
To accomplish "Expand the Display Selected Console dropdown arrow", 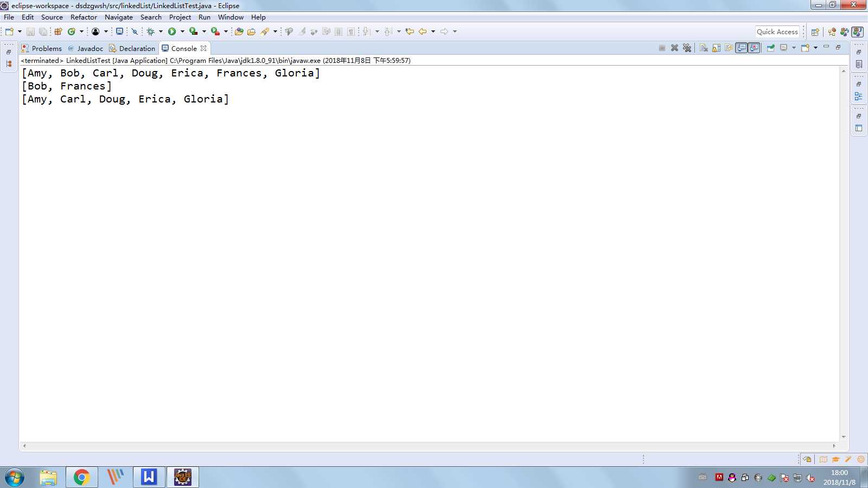I will (794, 48).
